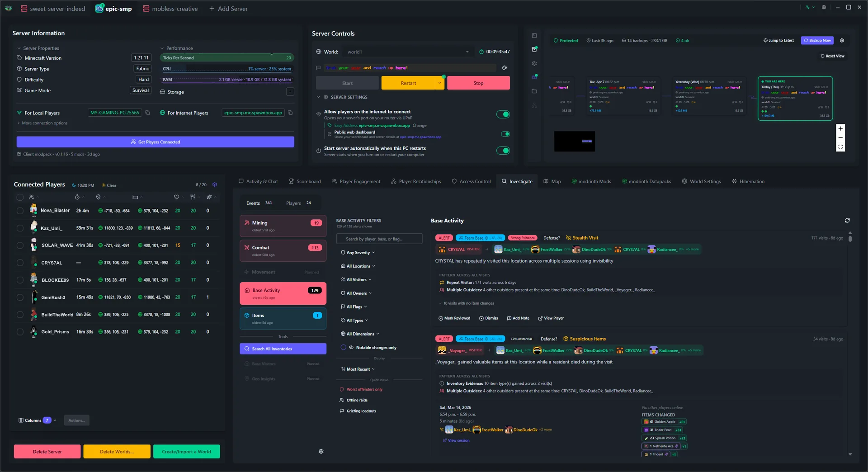Copy the epic-smp internet address with the copy icon
The height and width of the screenshot is (472, 868).
(290, 113)
